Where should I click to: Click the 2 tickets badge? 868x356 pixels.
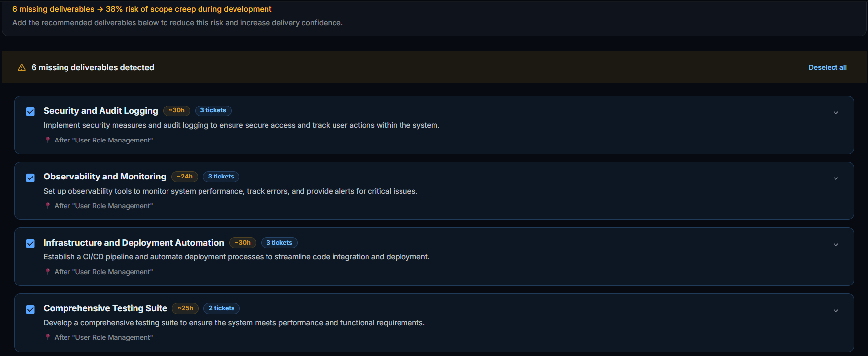[222, 308]
